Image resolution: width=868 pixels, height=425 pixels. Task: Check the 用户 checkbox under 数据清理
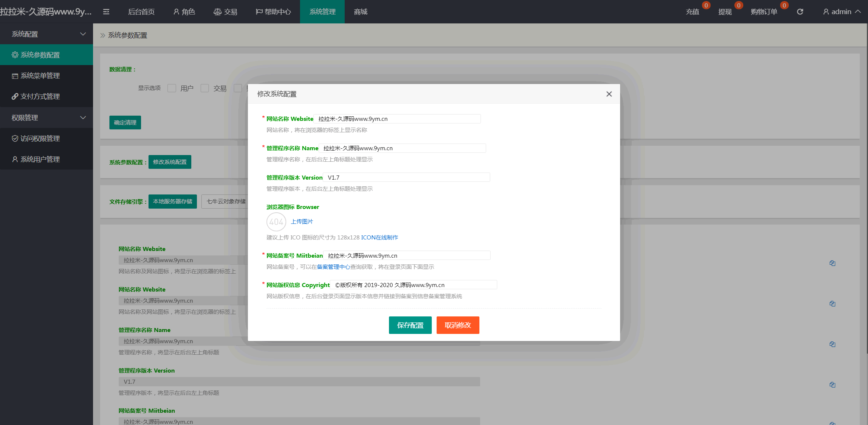point(172,88)
